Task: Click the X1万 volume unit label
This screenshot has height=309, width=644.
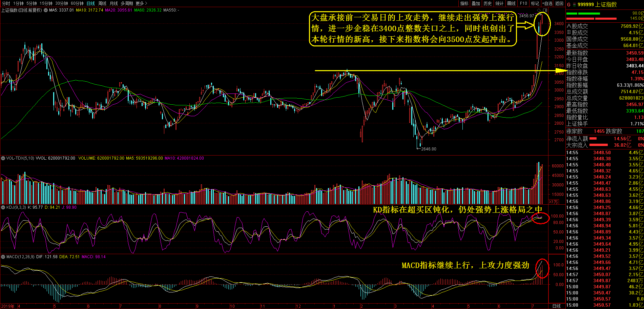Action: (x=554, y=202)
